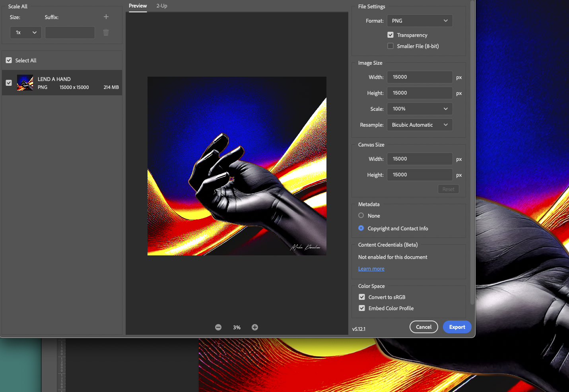Delete the scale row with trash icon
569x392 pixels.
tap(106, 33)
